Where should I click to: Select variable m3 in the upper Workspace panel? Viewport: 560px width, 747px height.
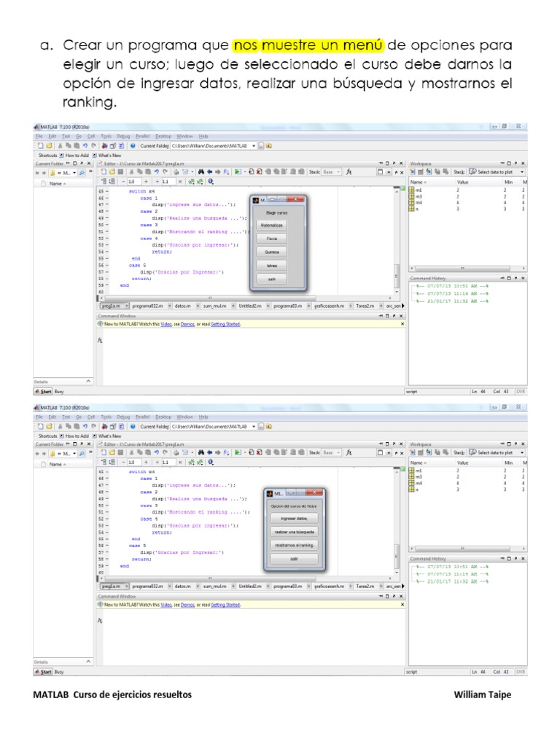pos(419,196)
